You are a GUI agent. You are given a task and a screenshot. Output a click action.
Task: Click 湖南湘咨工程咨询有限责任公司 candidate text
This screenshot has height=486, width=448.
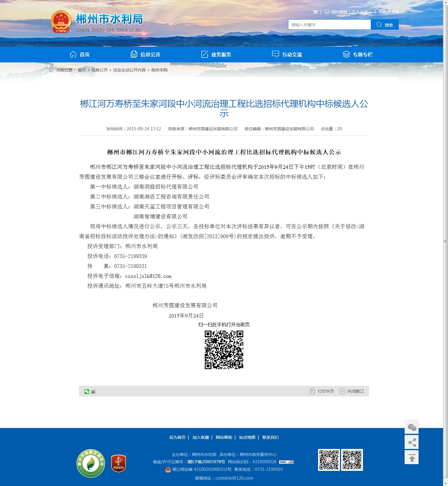(171, 196)
